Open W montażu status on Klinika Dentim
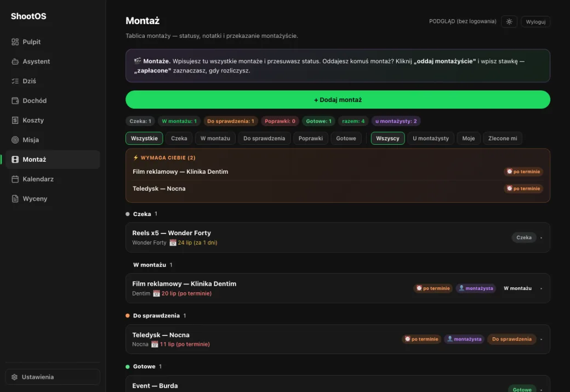The image size is (570, 392). pyautogui.click(x=517, y=288)
